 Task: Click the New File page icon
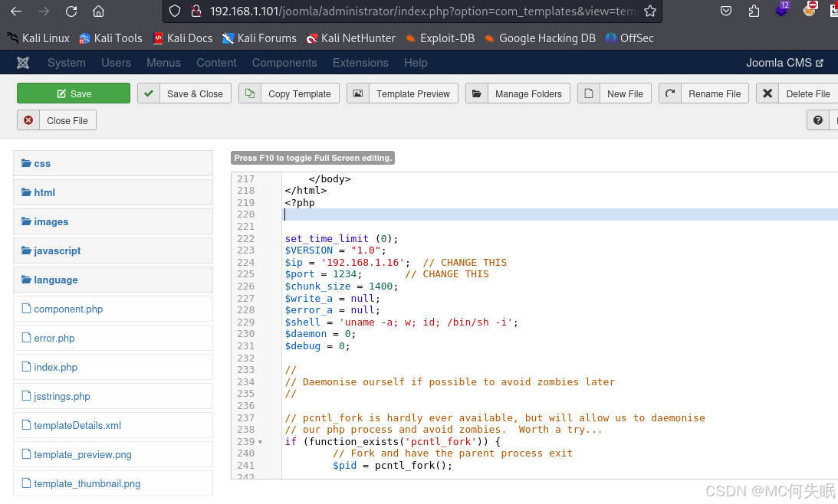click(x=588, y=93)
